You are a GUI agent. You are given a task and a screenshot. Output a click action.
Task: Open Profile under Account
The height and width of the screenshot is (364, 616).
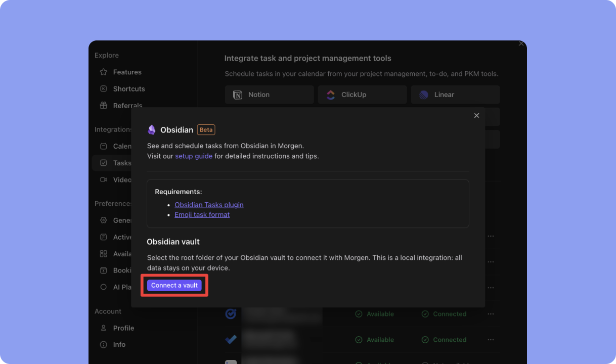point(123,328)
